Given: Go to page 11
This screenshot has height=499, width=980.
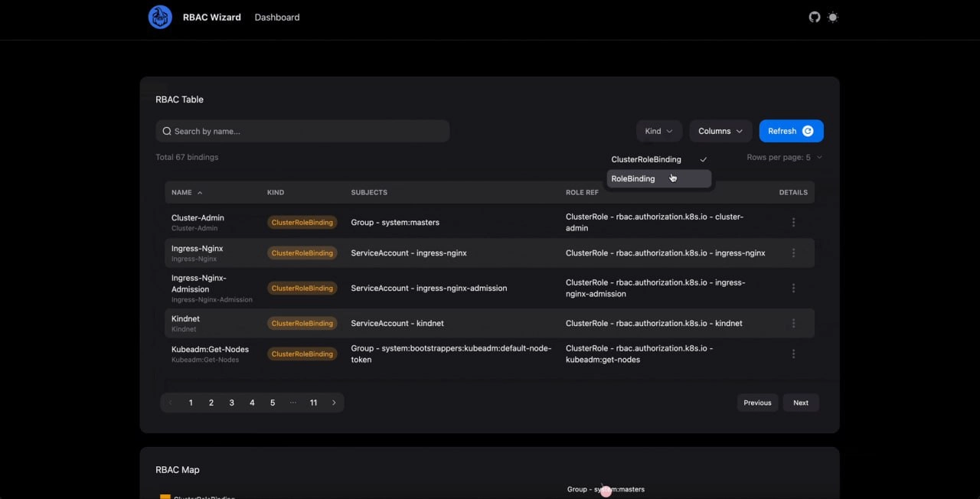Looking at the screenshot, I should point(313,403).
